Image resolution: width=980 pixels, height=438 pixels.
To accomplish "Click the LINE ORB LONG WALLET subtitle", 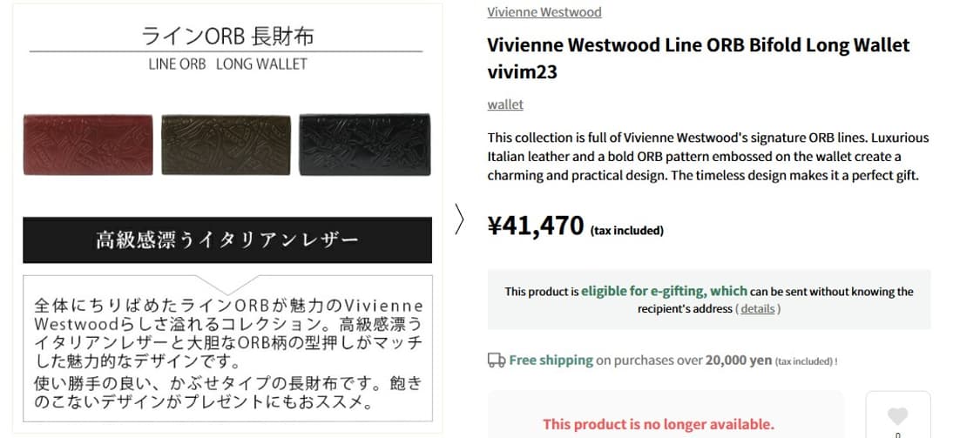I will click(x=227, y=64).
